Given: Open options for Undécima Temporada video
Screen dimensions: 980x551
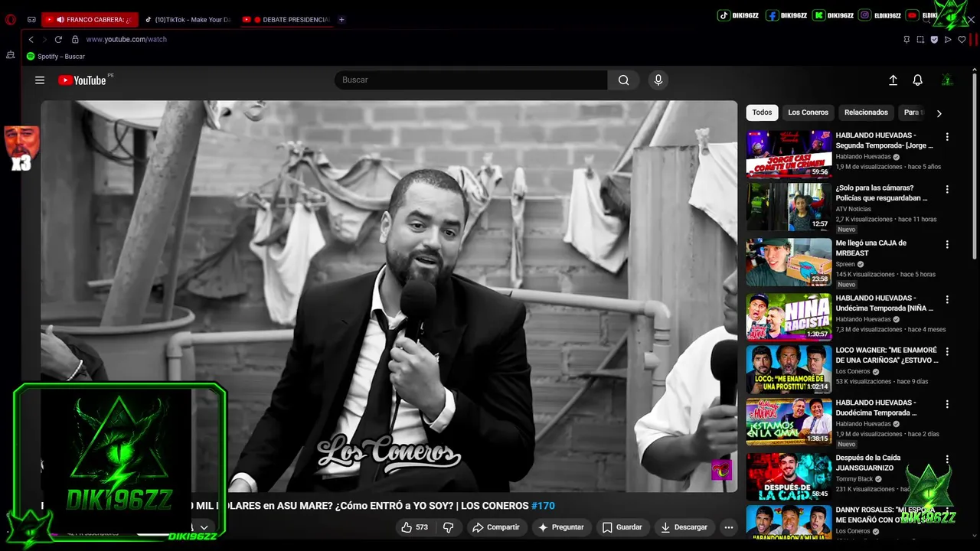Looking at the screenshot, I should tap(947, 300).
